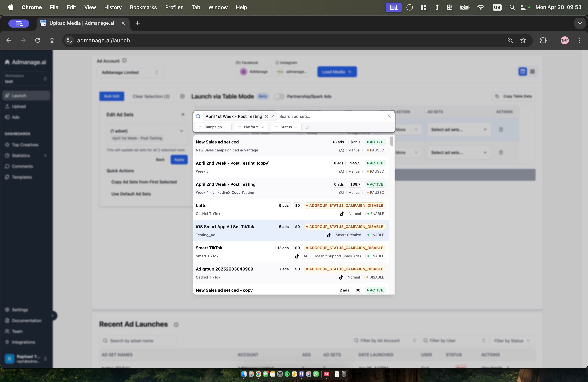Click the gear icon beside Clear Selection
Image resolution: width=588 pixels, height=382 pixels.
[x=182, y=96]
